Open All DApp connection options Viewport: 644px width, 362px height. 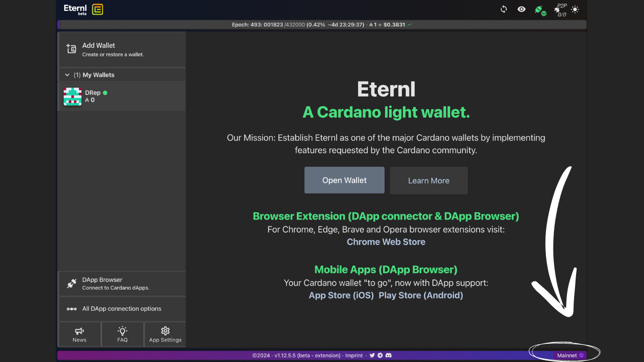[x=122, y=309]
